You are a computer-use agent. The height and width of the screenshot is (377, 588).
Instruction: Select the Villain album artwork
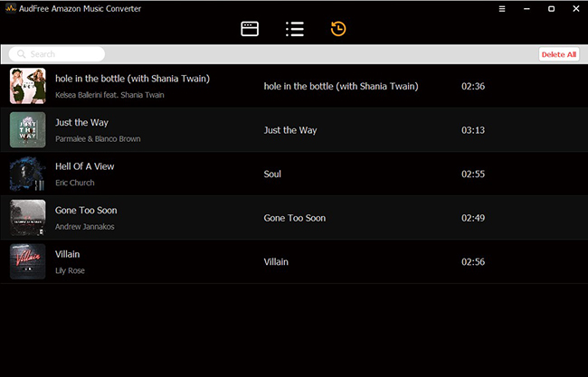pyautogui.click(x=27, y=261)
